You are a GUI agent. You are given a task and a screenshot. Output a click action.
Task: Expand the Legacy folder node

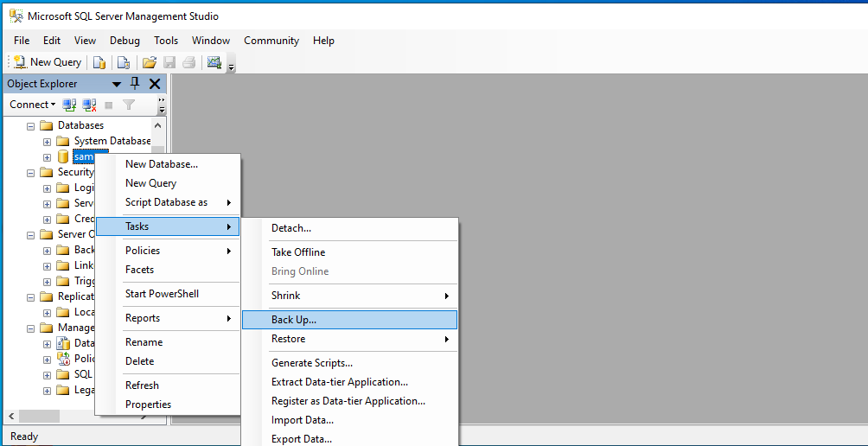click(x=47, y=391)
